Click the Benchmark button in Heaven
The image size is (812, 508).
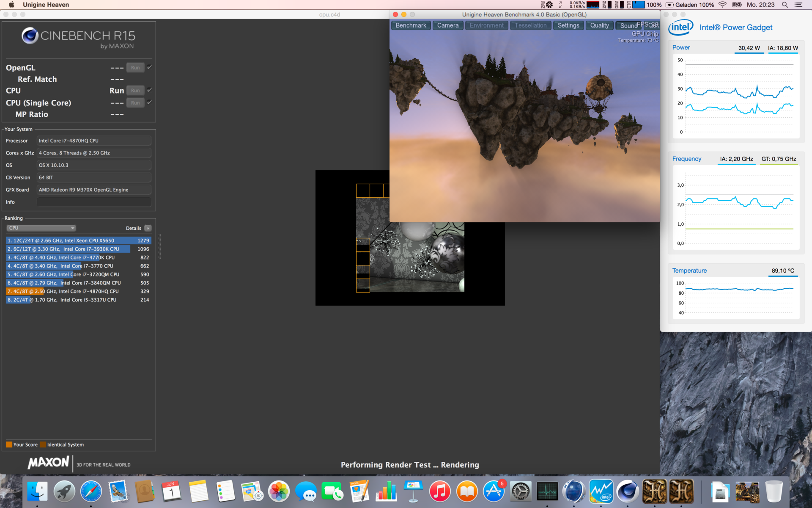click(411, 25)
